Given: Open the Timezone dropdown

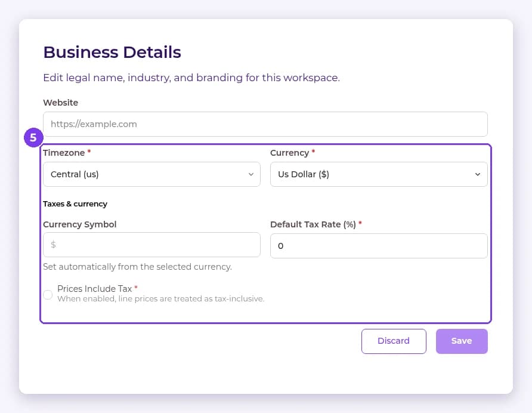Looking at the screenshot, I should point(151,174).
